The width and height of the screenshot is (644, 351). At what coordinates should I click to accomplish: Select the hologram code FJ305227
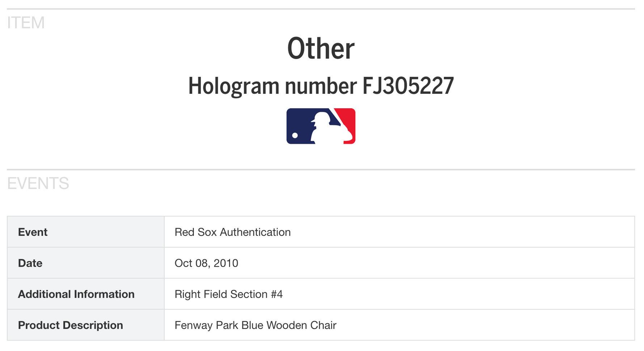coord(408,86)
